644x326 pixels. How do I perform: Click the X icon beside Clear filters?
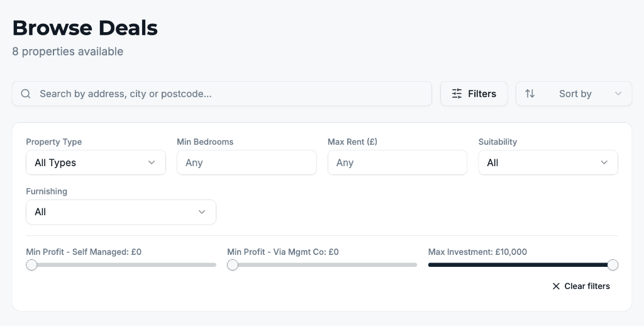[556, 286]
